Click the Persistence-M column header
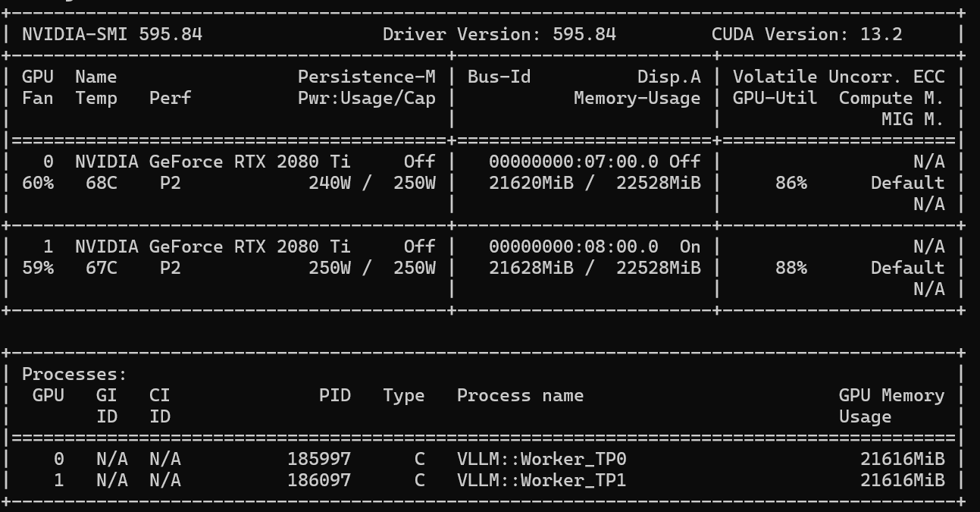Image resolution: width=980 pixels, height=512 pixels. click(x=367, y=77)
